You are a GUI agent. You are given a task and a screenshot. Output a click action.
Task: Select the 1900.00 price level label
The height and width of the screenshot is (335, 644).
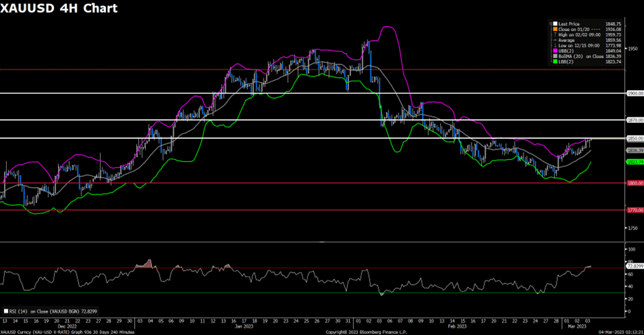[635, 93]
